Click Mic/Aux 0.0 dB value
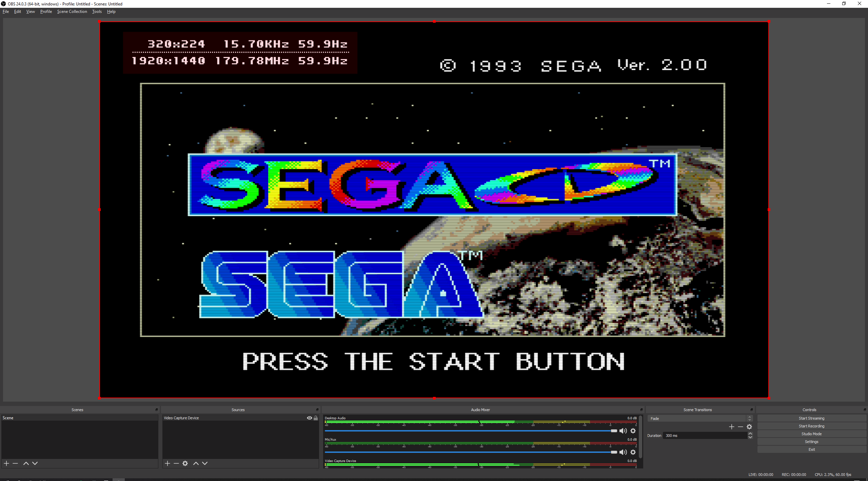 tap(632, 439)
